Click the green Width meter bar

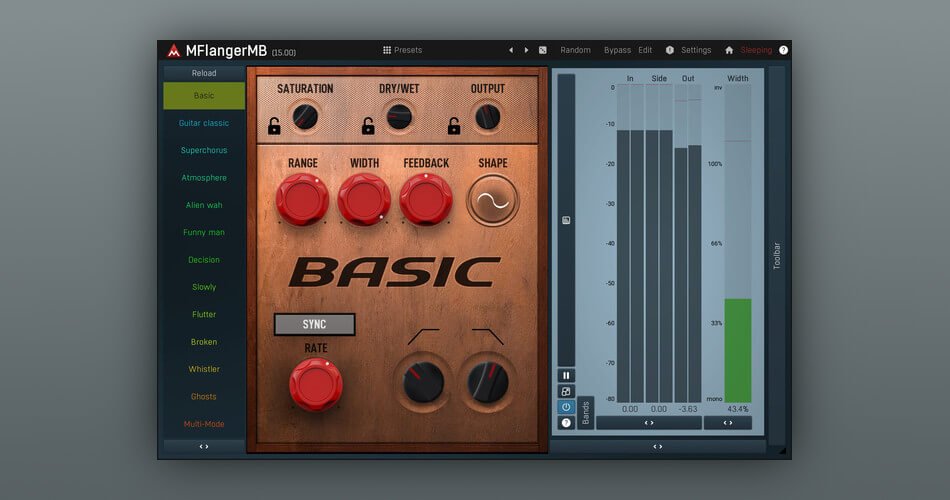point(738,350)
